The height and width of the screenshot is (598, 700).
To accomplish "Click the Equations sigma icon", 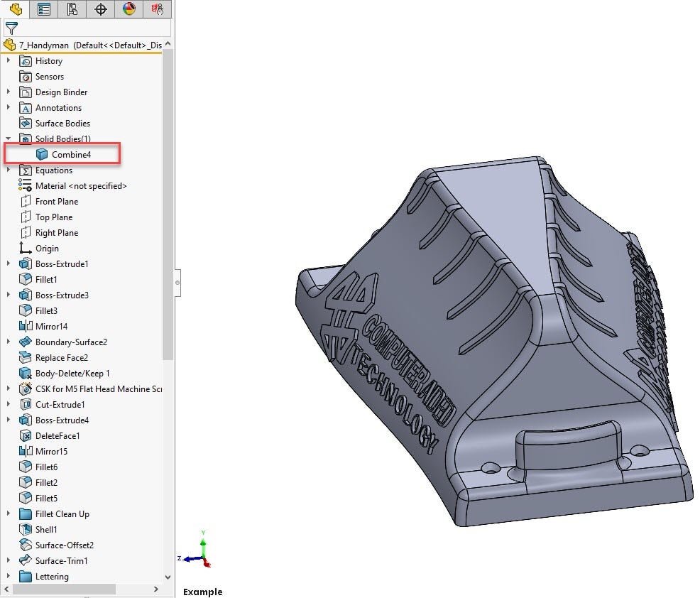I will click(26, 170).
